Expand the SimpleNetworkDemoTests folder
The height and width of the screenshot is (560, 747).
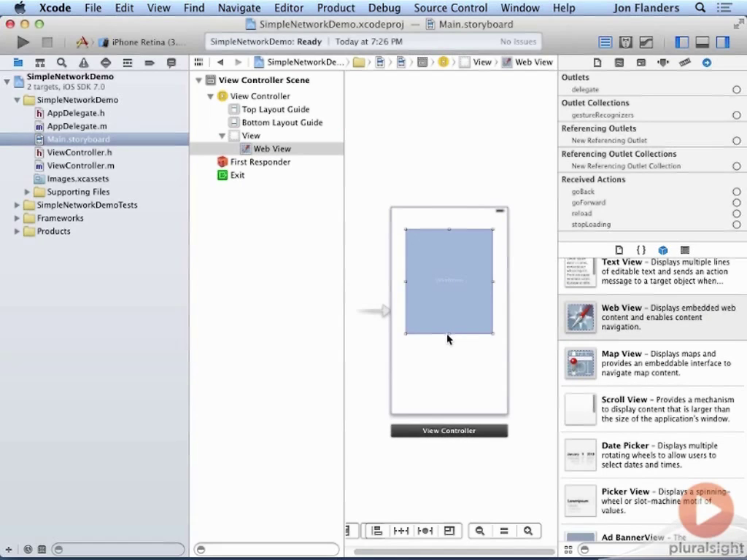point(18,205)
